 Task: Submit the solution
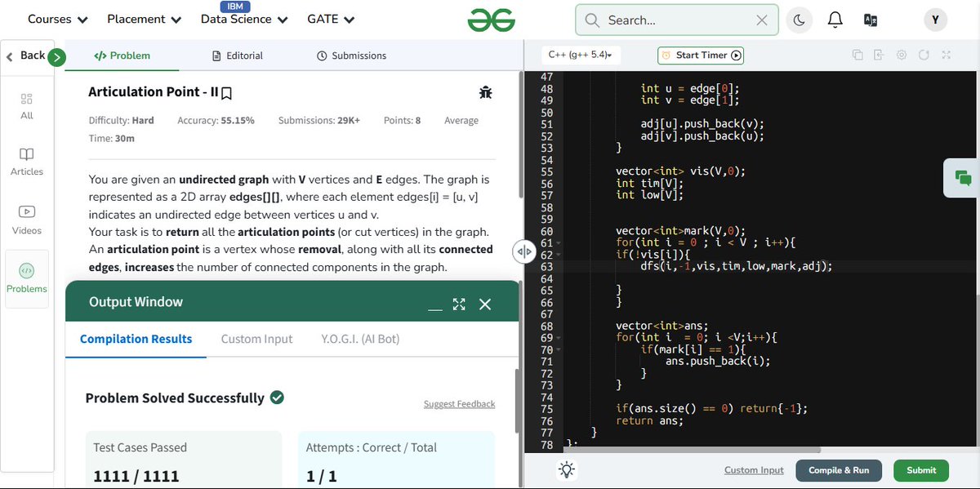[x=921, y=470]
